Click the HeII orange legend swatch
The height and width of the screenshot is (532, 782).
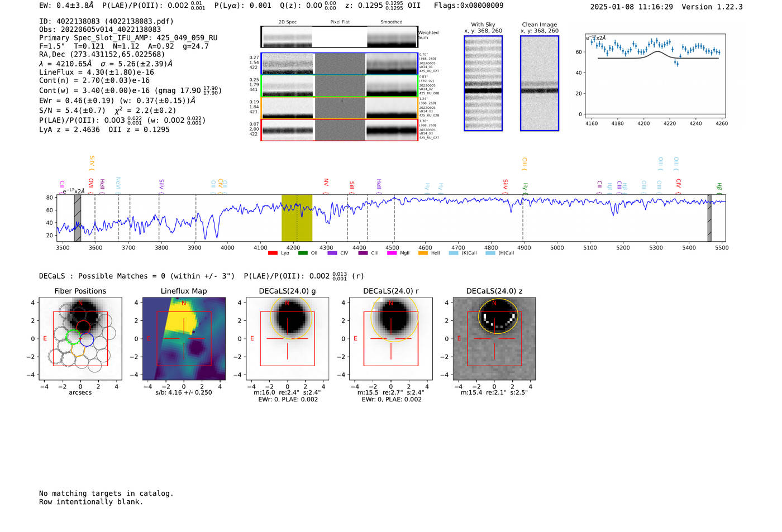[x=423, y=253]
